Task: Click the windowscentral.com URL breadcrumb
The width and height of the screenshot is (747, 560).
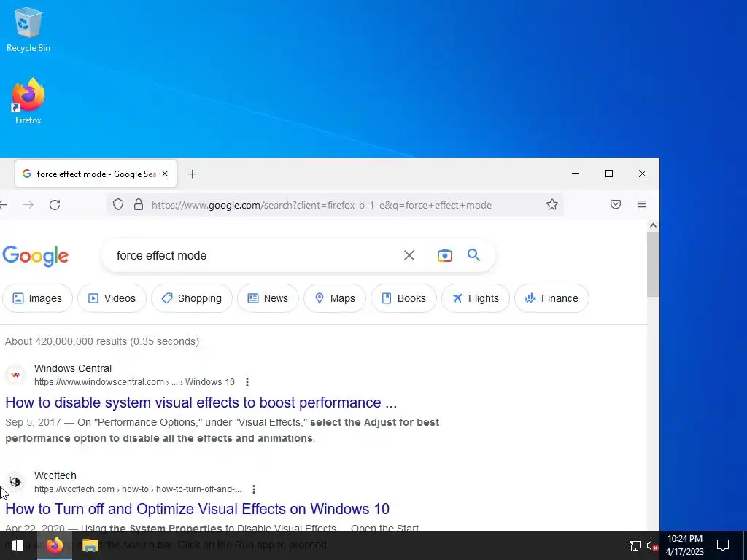Action: click(134, 382)
